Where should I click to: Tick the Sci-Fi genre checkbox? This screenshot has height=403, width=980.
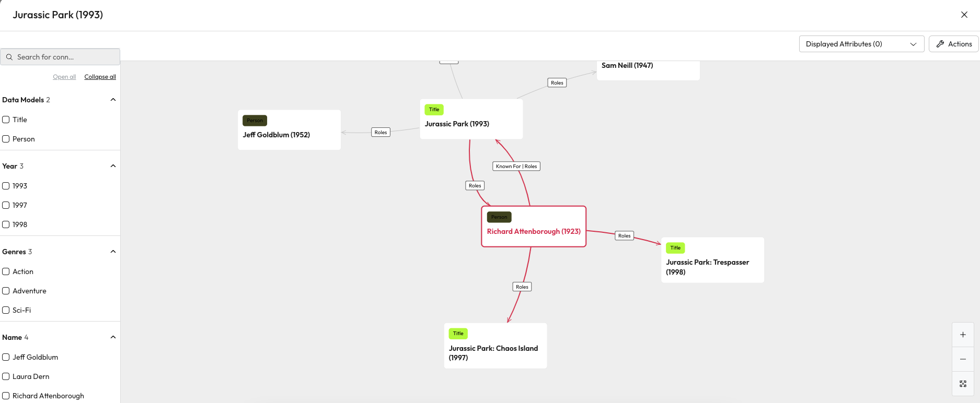[6, 310]
